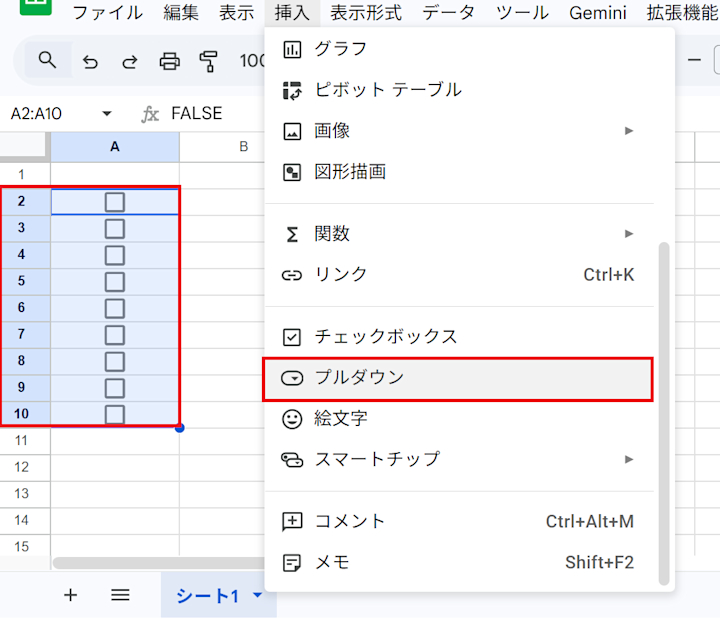
Task: Click the select-all corner box
Action: 24,146
